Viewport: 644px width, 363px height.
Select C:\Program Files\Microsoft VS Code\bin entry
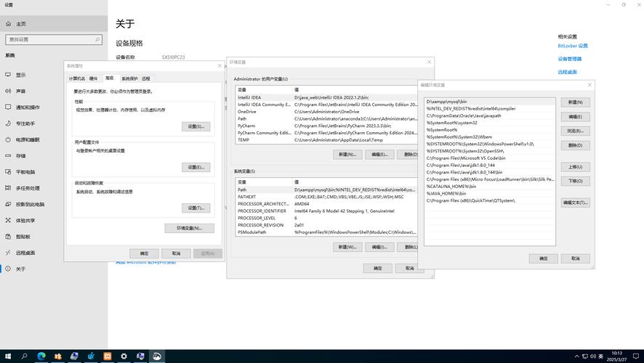490,158
